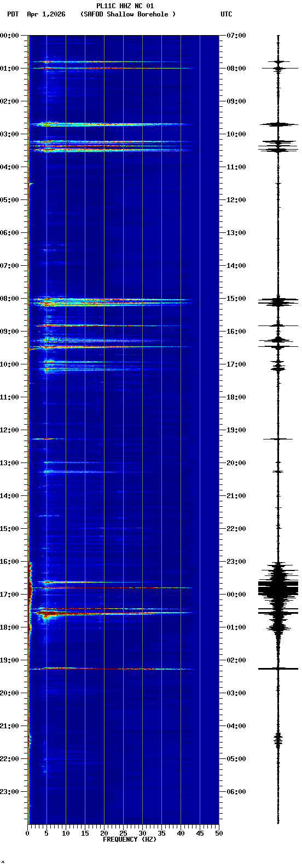Click the 02:00 label on PDT axis
This screenshot has width=302, height=868.
9,101
